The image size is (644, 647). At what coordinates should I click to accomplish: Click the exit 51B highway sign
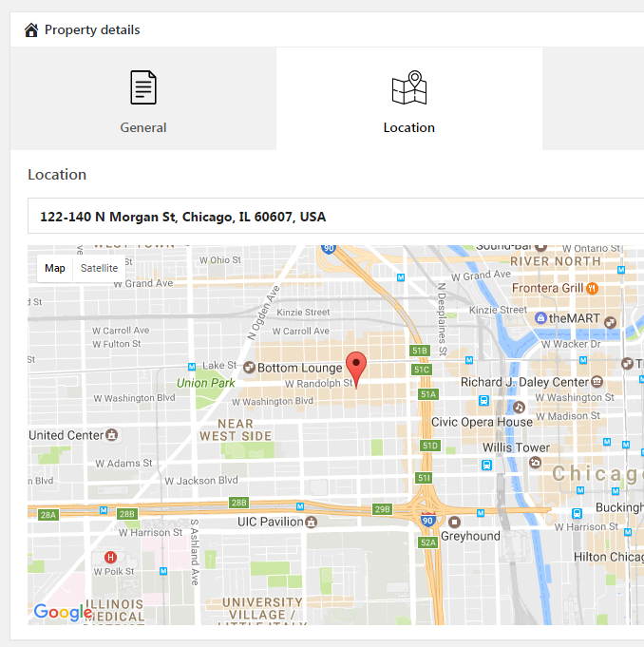(x=420, y=351)
